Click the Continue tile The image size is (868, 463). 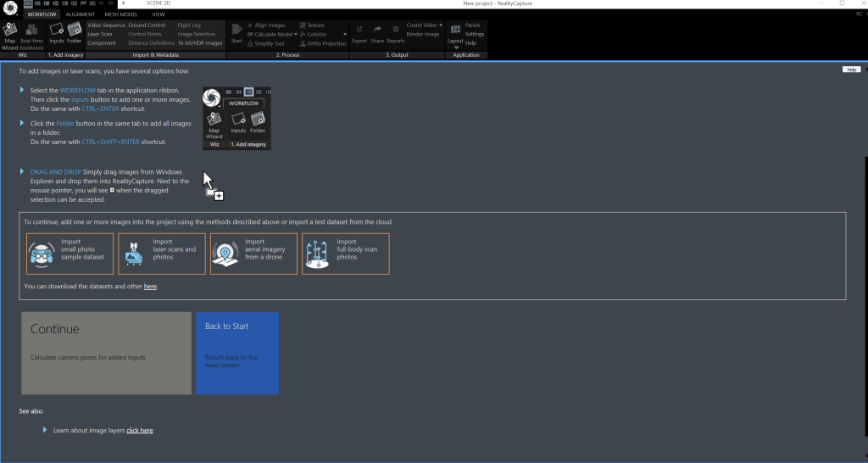coord(106,354)
